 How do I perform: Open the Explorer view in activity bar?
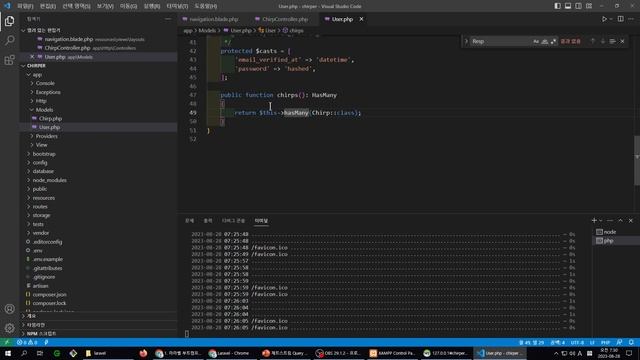[9, 21]
